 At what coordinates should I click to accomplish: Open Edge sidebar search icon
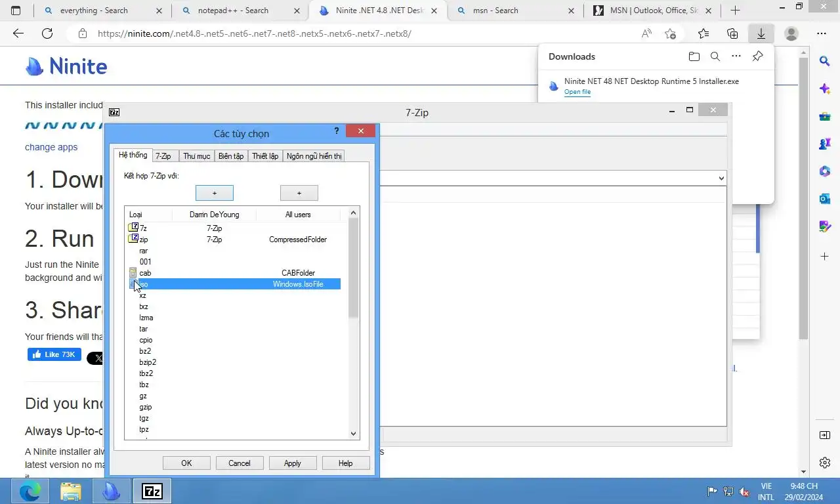click(x=825, y=61)
